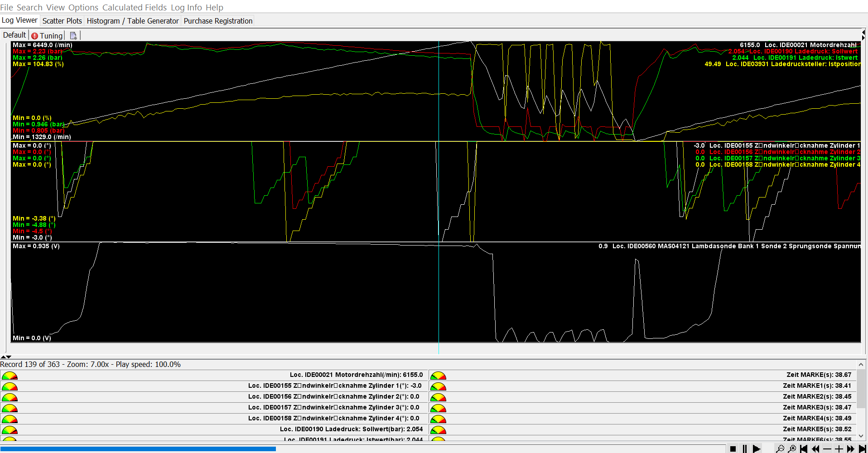Screen dimensions: 868x453
Task: Click gauge icon beside Zylinder 4 row
Action: (10, 419)
